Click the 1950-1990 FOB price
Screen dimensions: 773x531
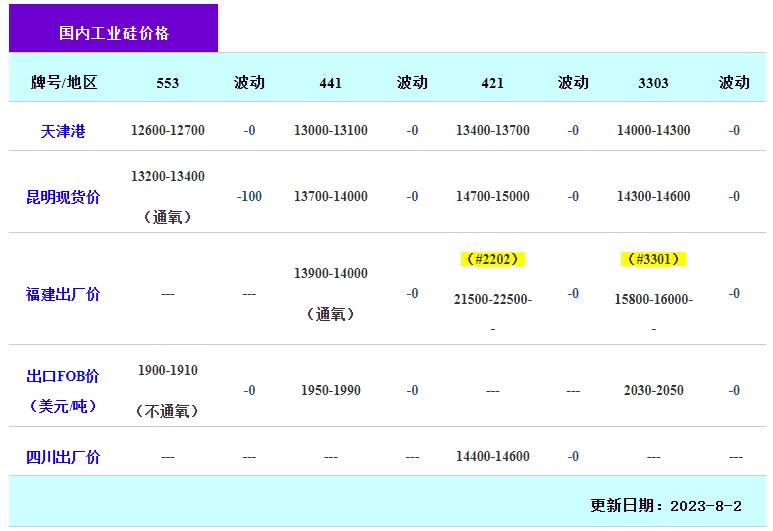point(331,390)
